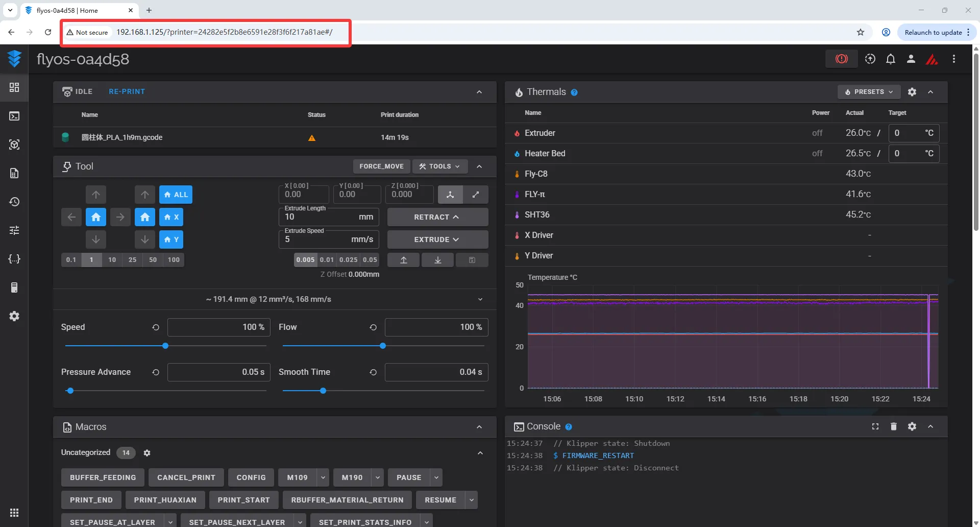Click the Flow slider handle
The image size is (980, 527).
[x=383, y=346]
